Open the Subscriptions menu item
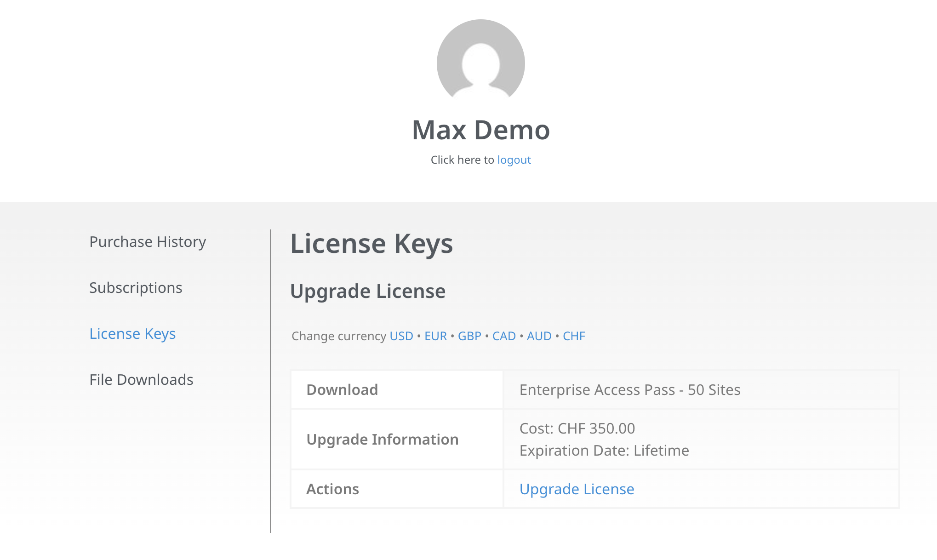The image size is (937, 560). pyautogui.click(x=136, y=288)
